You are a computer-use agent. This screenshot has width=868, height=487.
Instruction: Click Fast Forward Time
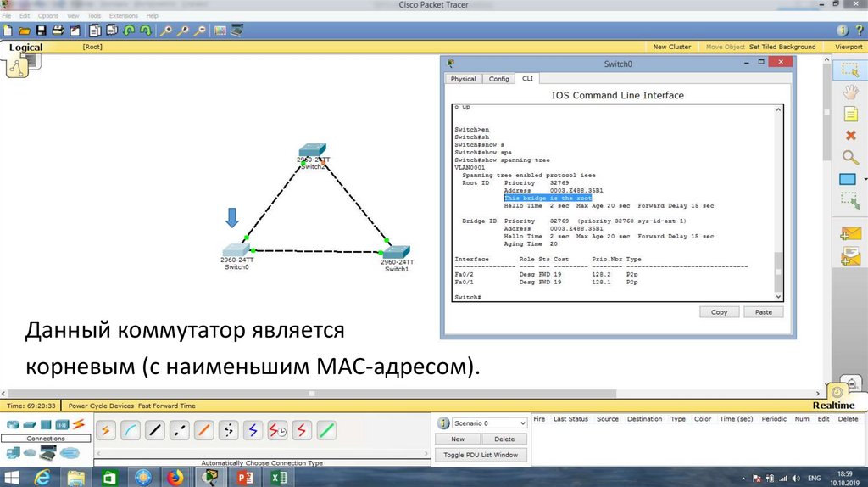[167, 406]
